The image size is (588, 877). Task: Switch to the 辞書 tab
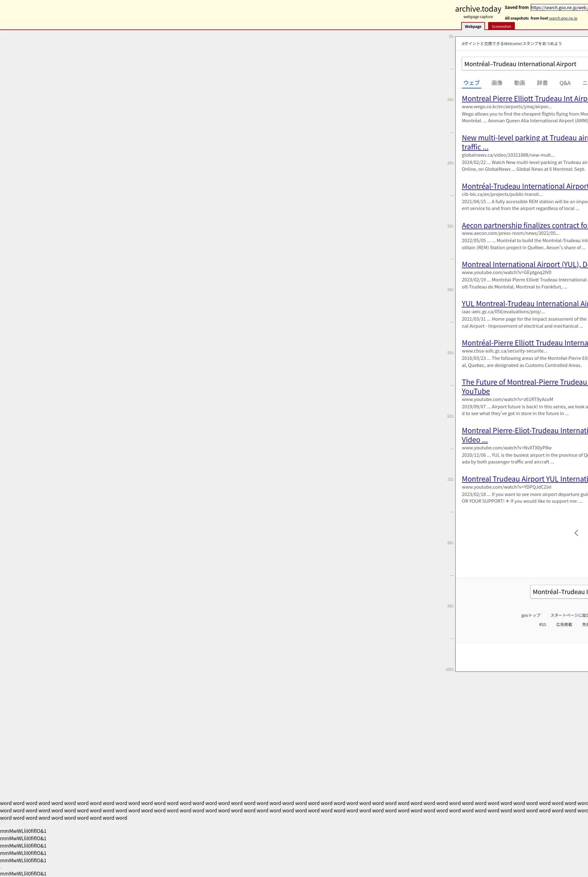click(542, 83)
